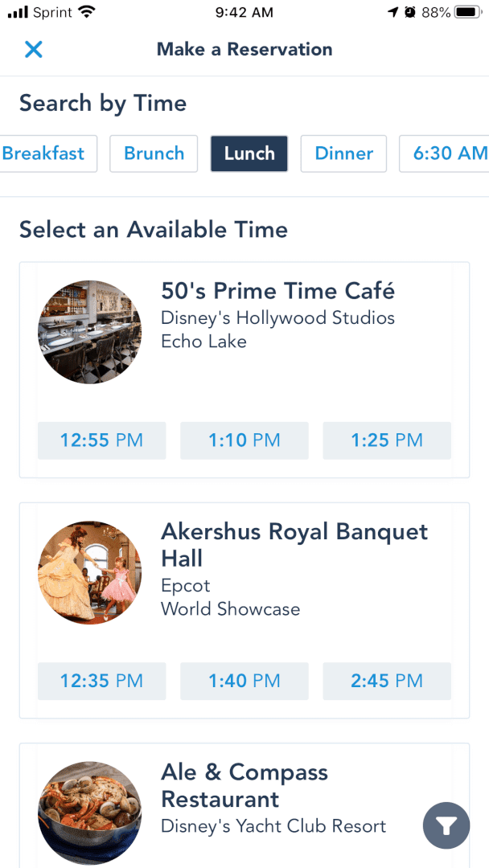Reserve 12:35 PM at Akershus Royal Banquet Hall
489x868 pixels.
(102, 681)
